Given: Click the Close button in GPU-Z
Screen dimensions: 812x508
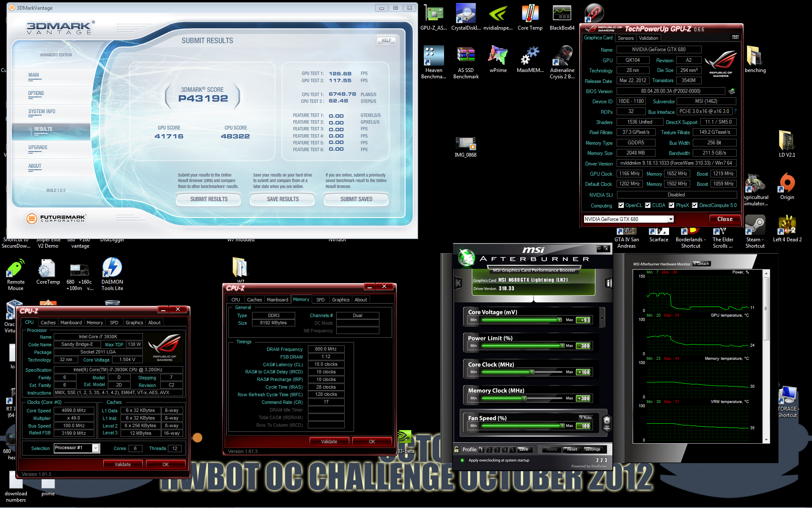Looking at the screenshot, I should coord(725,219).
